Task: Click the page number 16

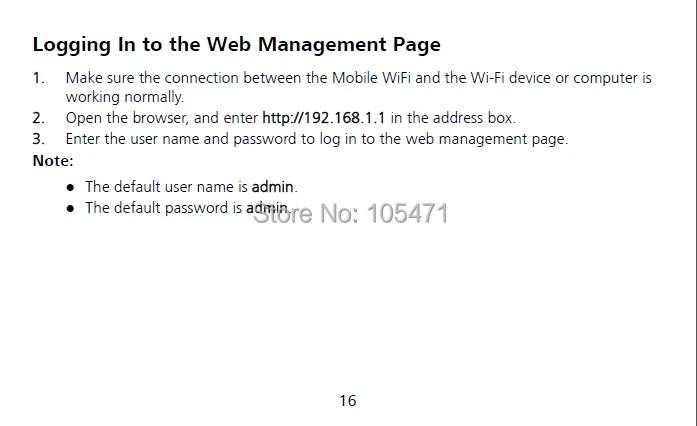Action: [x=348, y=401]
